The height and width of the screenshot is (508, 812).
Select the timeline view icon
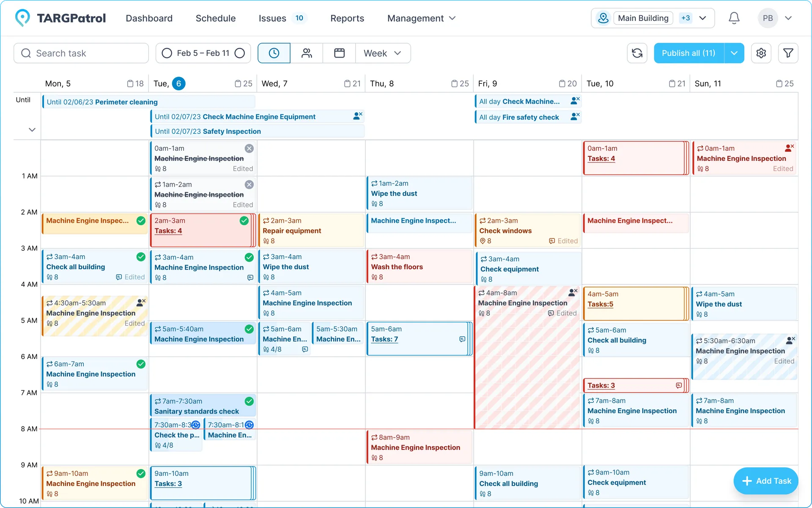(274, 53)
